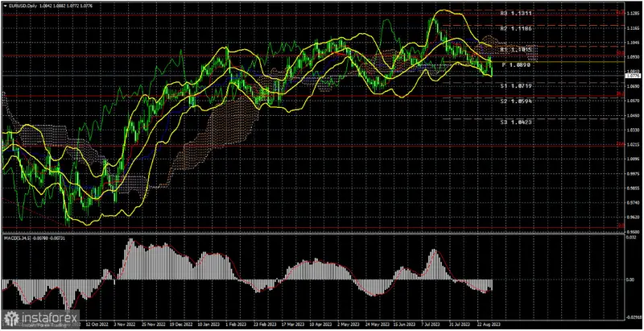Select the R3 1.1311 resistance label
Screen dimensions: 644x331
pos(516,14)
